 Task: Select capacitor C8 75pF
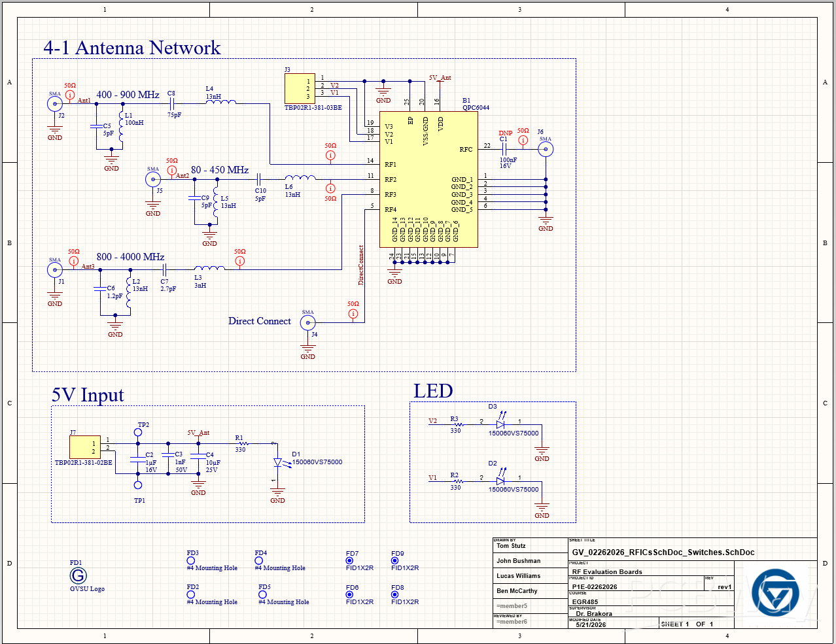[171, 104]
